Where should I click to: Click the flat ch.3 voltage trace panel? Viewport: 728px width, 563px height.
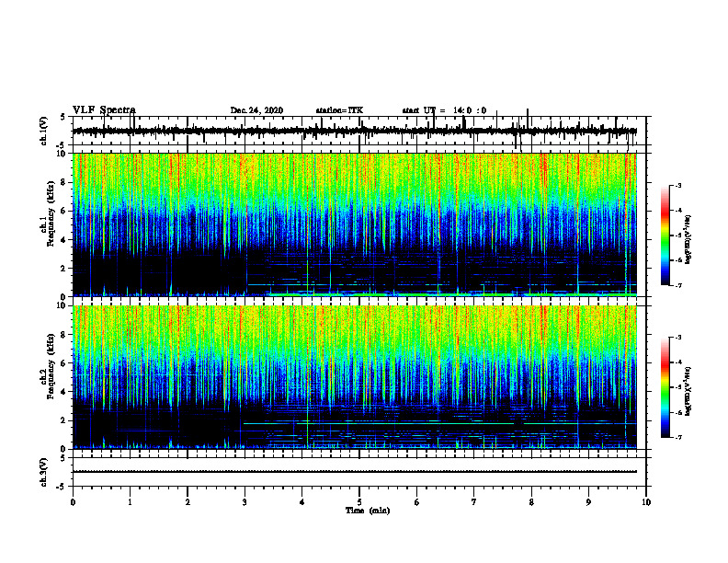[x=359, y=472]
